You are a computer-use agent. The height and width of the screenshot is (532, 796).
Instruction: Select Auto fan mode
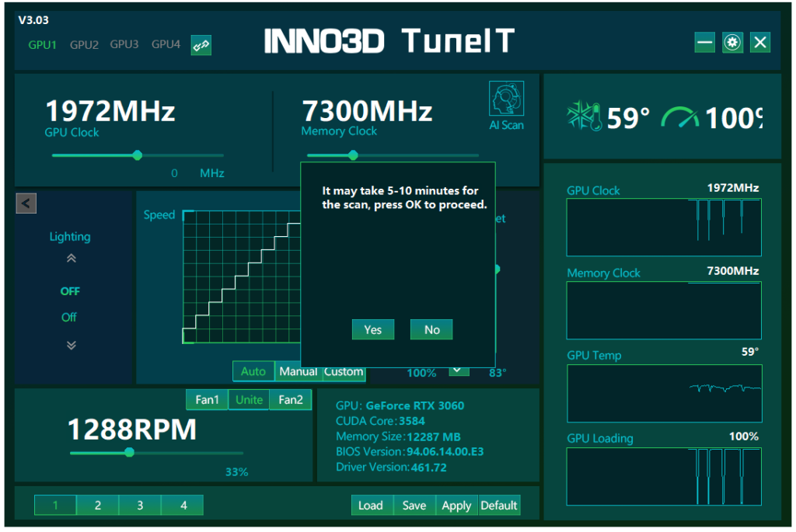[x=253, y=371]
